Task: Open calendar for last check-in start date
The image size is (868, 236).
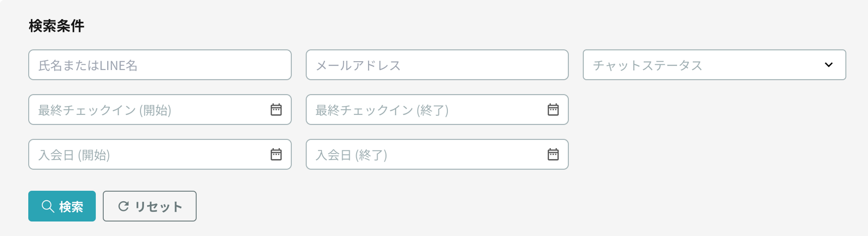Action: coord(276,110)
